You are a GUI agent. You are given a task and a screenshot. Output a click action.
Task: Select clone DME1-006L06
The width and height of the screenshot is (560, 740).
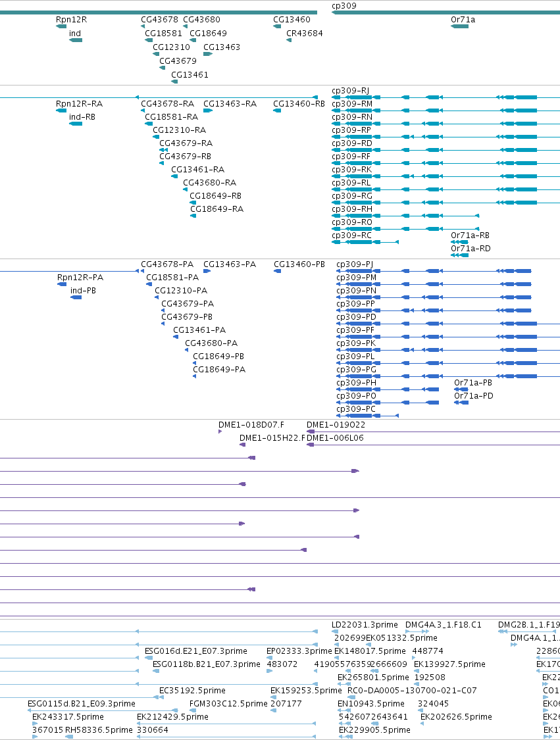pyautogui.click(x=335, y=438)
